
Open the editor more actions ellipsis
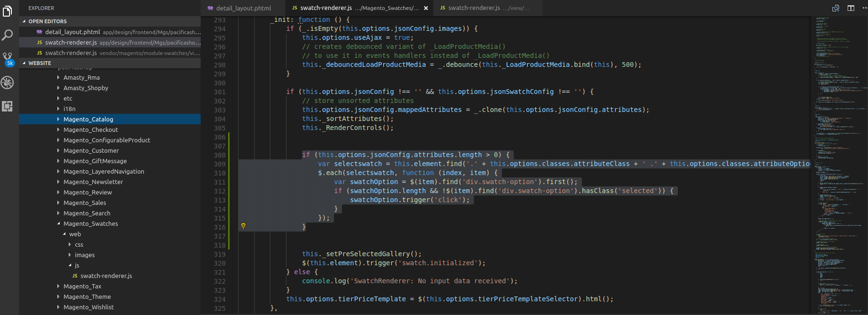[x=864, y=8]
